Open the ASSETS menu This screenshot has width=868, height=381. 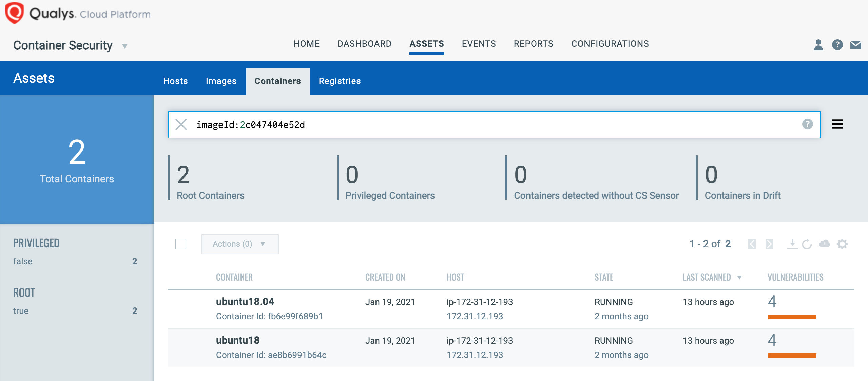coord(426,44)
